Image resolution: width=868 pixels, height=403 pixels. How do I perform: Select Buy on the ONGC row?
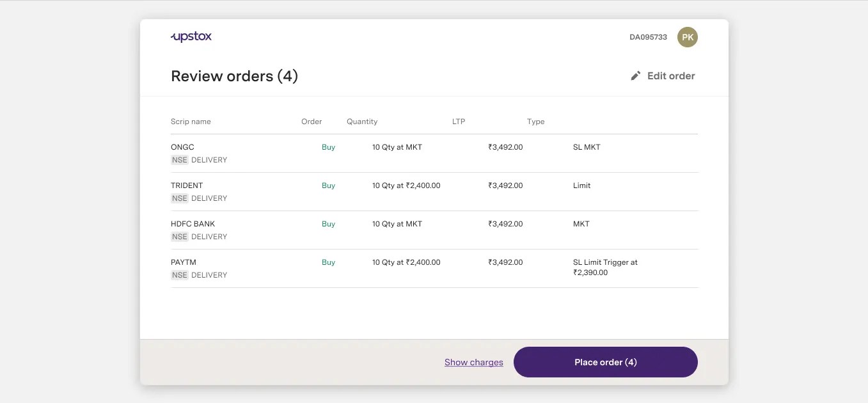[328, 146]
